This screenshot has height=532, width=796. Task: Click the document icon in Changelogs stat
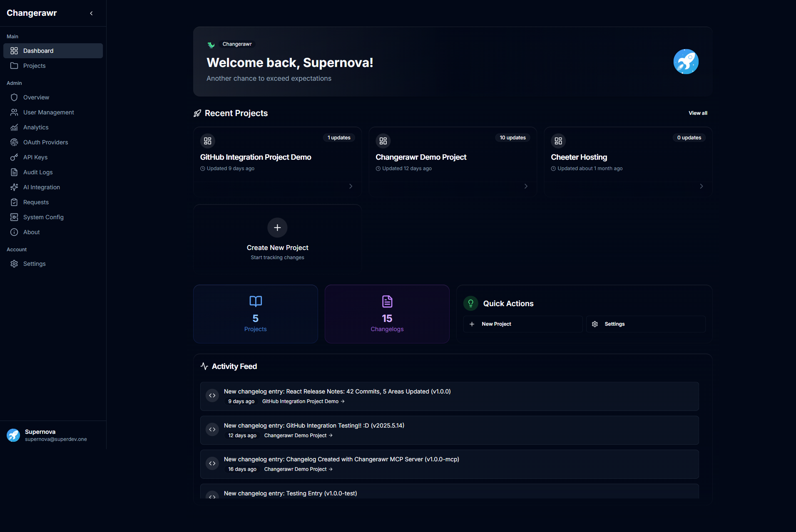387,301
